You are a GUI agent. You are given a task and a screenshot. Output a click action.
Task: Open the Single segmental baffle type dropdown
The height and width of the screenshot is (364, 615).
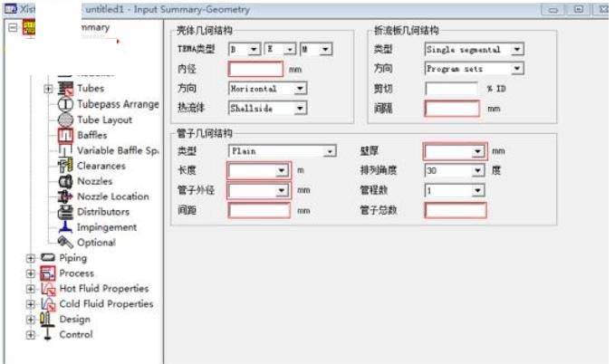pos(475,50)
